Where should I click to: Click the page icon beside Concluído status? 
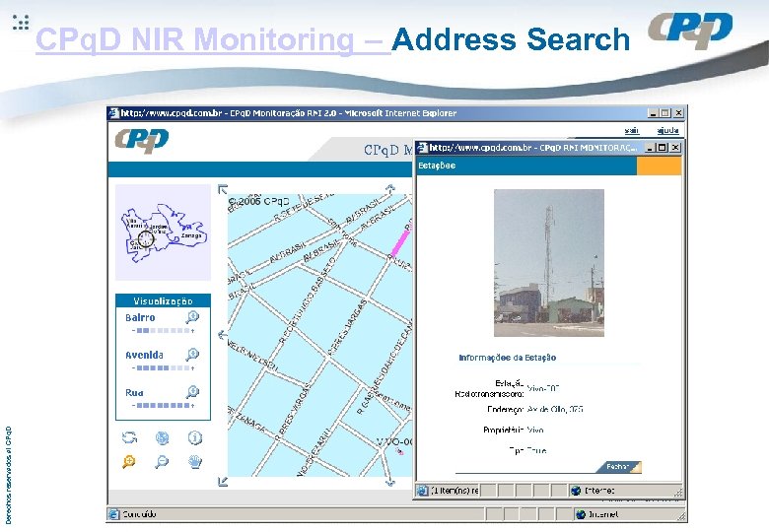[x=113, y=514]
